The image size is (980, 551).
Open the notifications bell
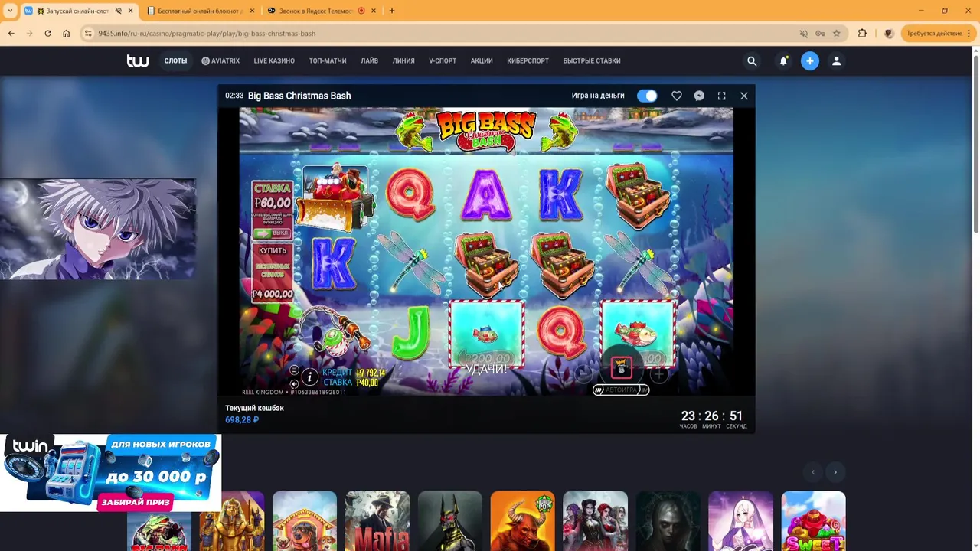click(x=783, y=61)
